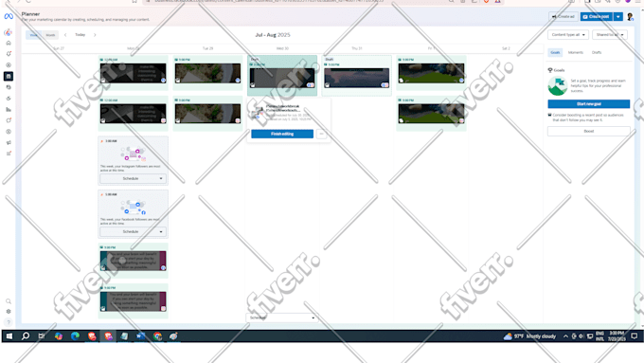Viewport: 644px width, 363px height.
Task: Open the Meta logo menu
Action: [9, 16]
